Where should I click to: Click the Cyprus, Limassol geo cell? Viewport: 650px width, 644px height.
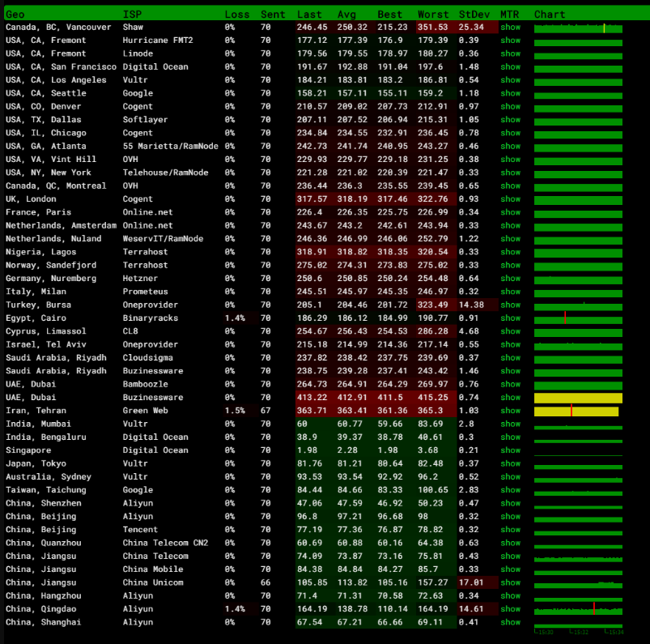click(x=46, y=331)
